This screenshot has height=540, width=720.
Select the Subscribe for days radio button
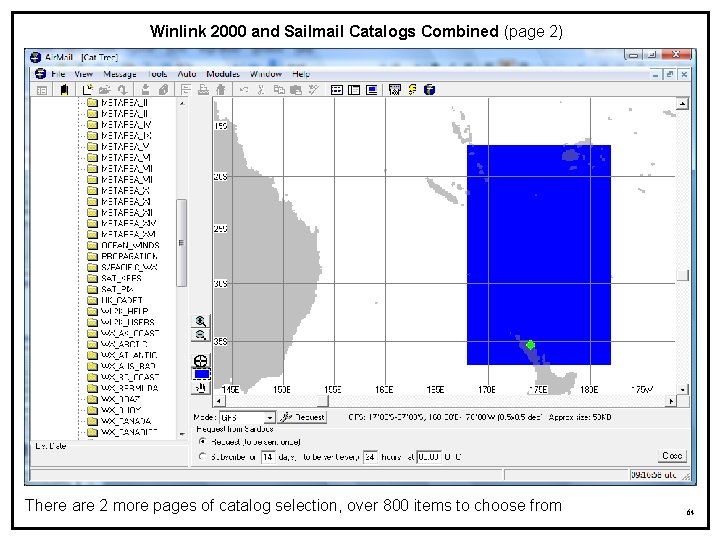pos(202,456)
